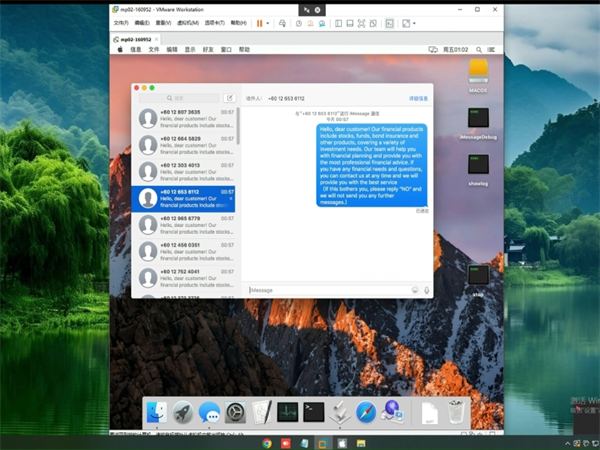
Task: Open Finder from the dock
Action: 156,411
